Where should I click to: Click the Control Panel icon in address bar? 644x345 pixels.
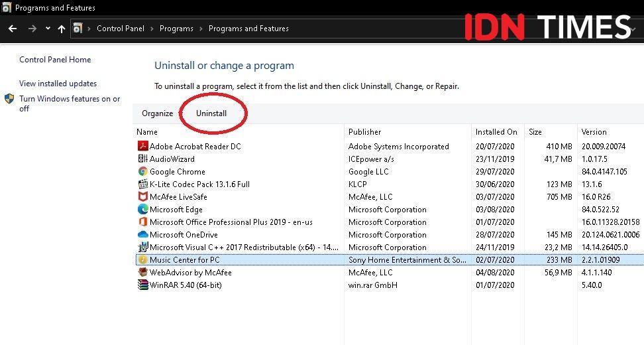click(x=78, y=28)
